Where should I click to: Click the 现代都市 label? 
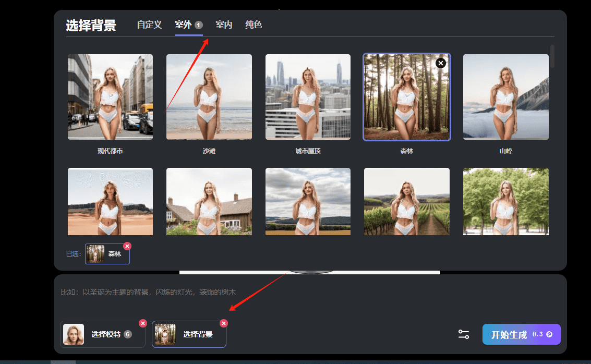(110, 151)
